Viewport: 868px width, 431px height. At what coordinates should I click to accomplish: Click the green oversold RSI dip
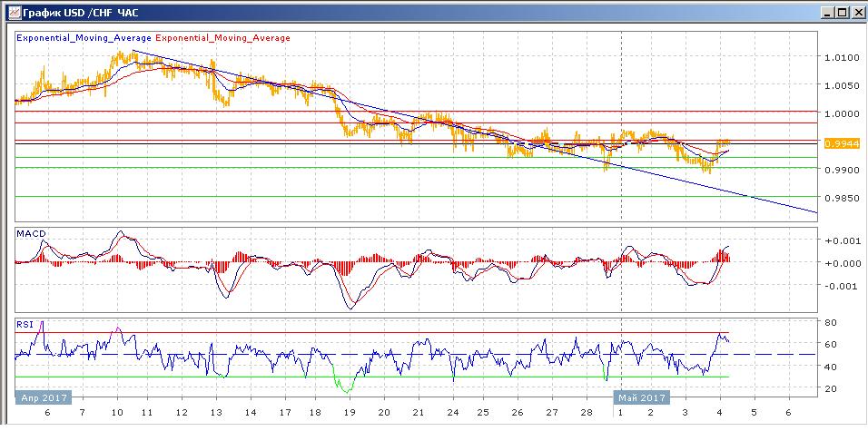pos(345,385)
